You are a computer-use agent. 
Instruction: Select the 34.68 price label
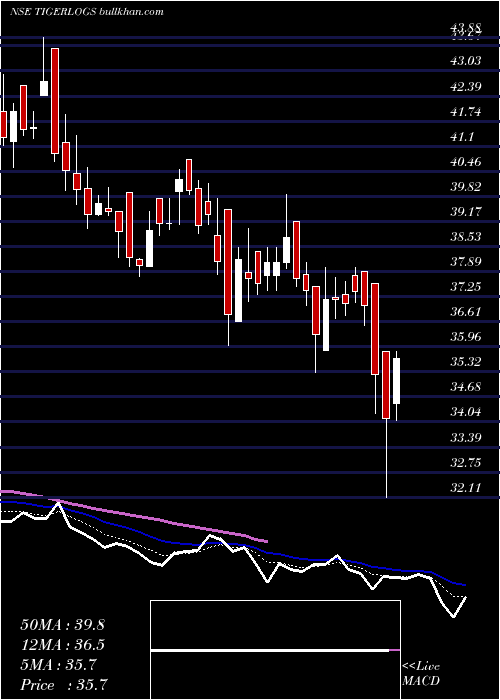pos(466,387)
